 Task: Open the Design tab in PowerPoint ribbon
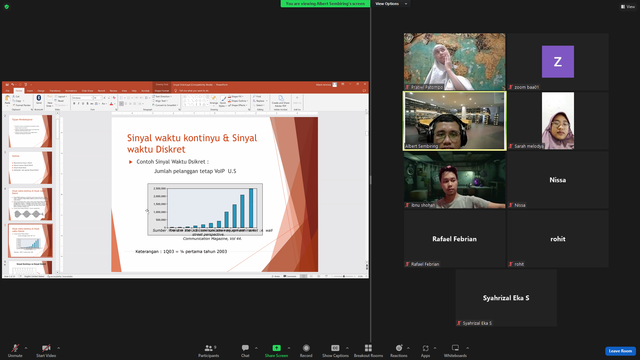click(x=41, y=91)
